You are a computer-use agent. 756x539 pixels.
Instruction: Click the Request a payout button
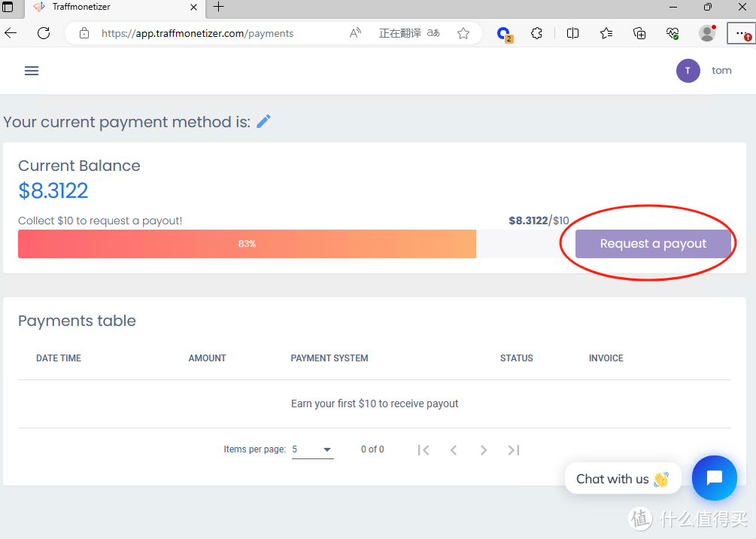[x=653, y=244]
